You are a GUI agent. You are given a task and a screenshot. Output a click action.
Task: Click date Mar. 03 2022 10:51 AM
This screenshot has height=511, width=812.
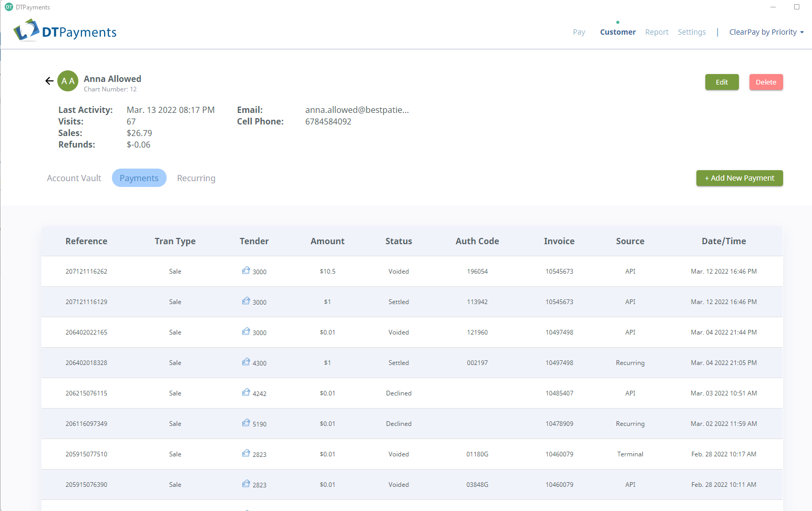(724, 393)
